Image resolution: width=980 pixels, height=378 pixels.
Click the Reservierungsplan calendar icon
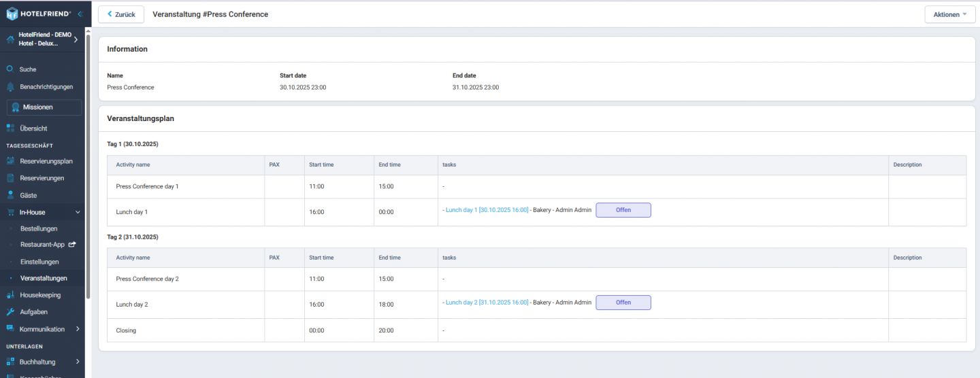click(10, 161)
